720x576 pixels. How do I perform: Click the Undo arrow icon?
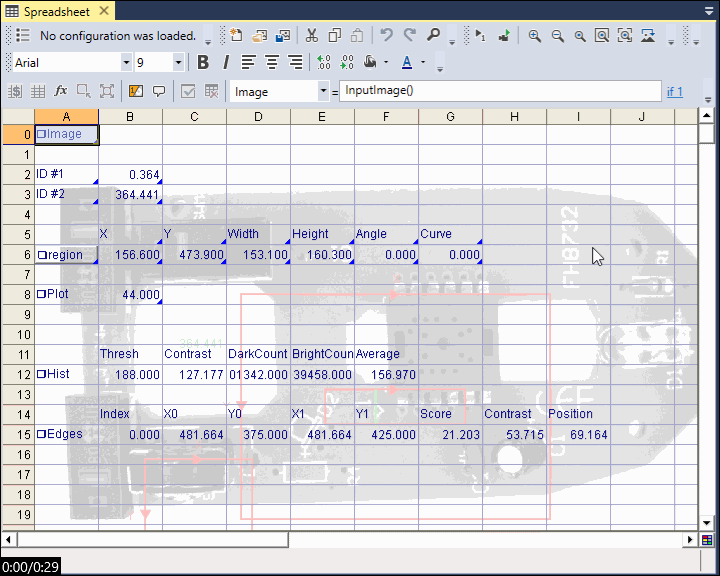click(x=386, y=35)
